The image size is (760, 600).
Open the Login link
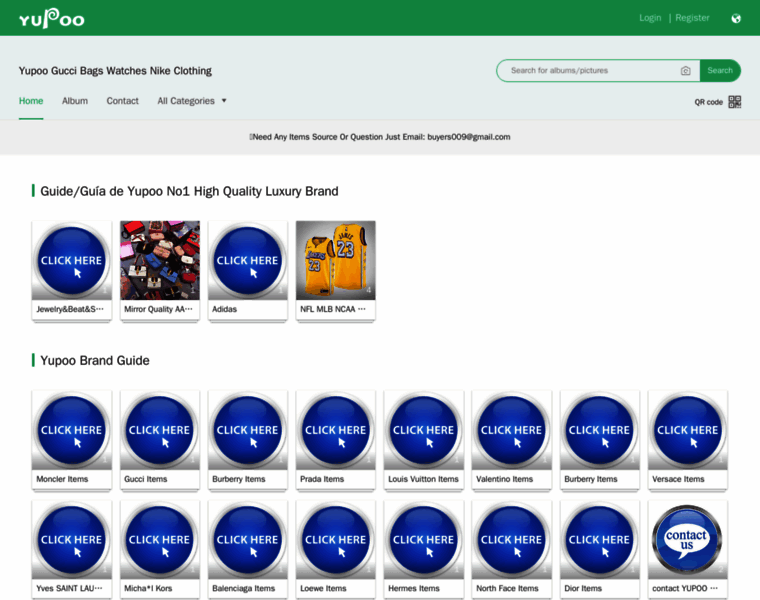click(x=650, y=18)
